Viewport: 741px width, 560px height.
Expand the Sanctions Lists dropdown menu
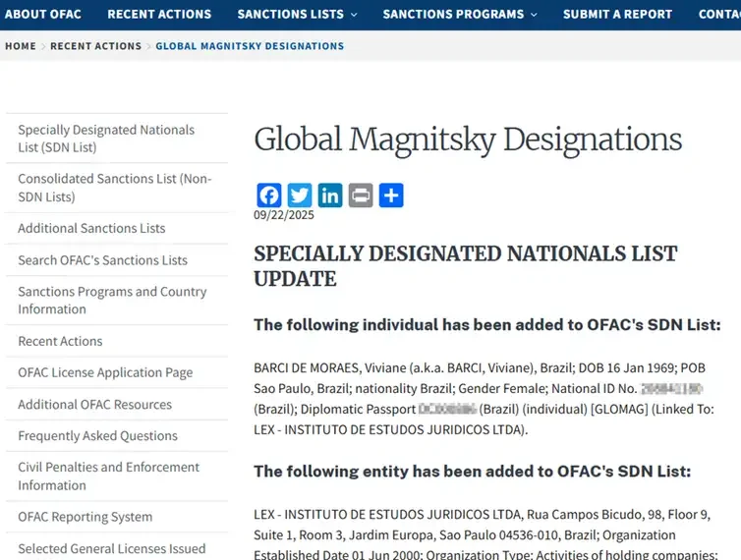(x=297, y=14)
